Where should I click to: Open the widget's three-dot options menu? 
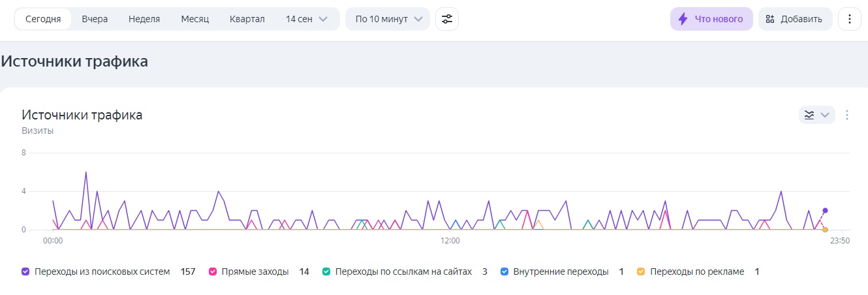(x=847, y=115)
